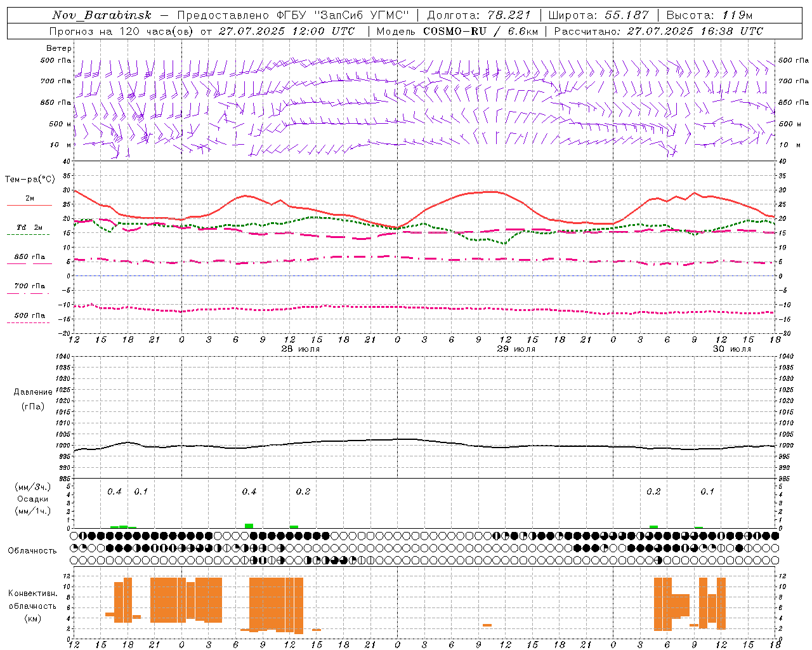Click the Высота: 119м value
Image resolution: width=812 pixels, height=650 pixels.
click(709, 15)
